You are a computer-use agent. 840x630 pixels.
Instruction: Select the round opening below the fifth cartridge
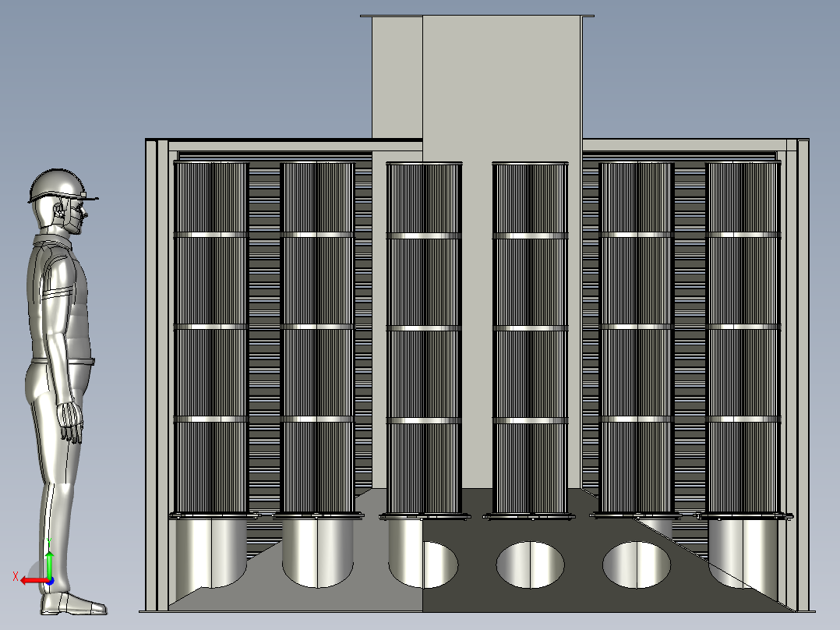(637, 565)
